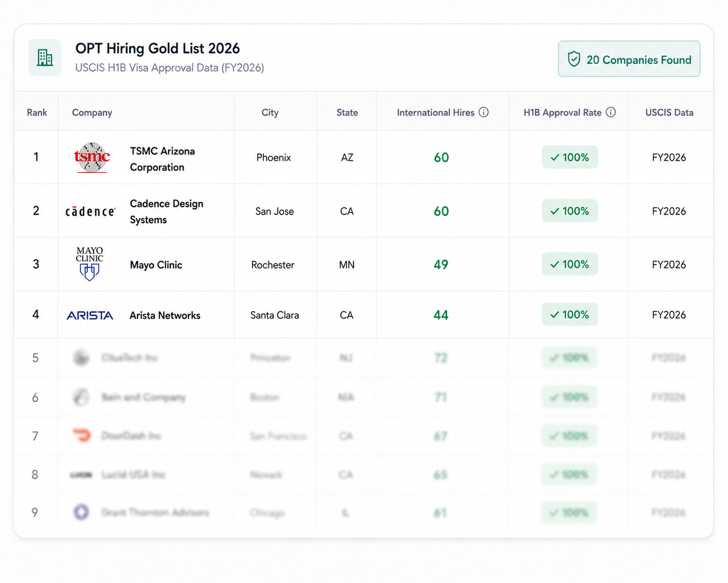This screenshot has height=583, width=728.
Task: Click the OPT Hiring Gold List 2026 title
Action: click(x=157, y=48)
